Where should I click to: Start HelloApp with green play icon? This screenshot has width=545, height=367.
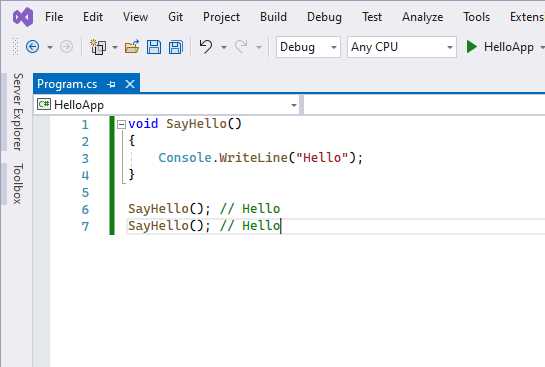coord(471,47)
